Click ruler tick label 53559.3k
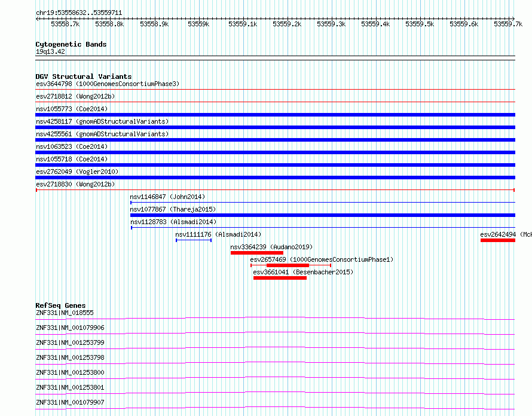532x416 pixels. (331, 24)
